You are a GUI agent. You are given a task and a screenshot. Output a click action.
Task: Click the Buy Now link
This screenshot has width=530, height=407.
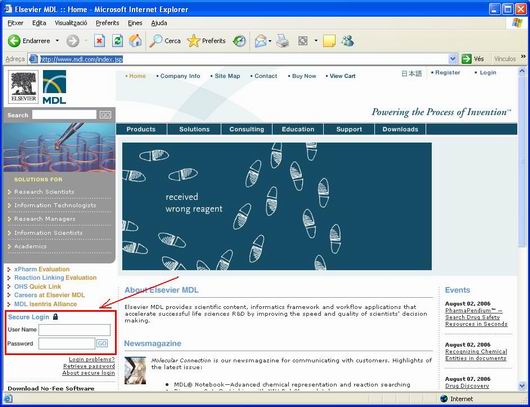click(x=304, y=76)
